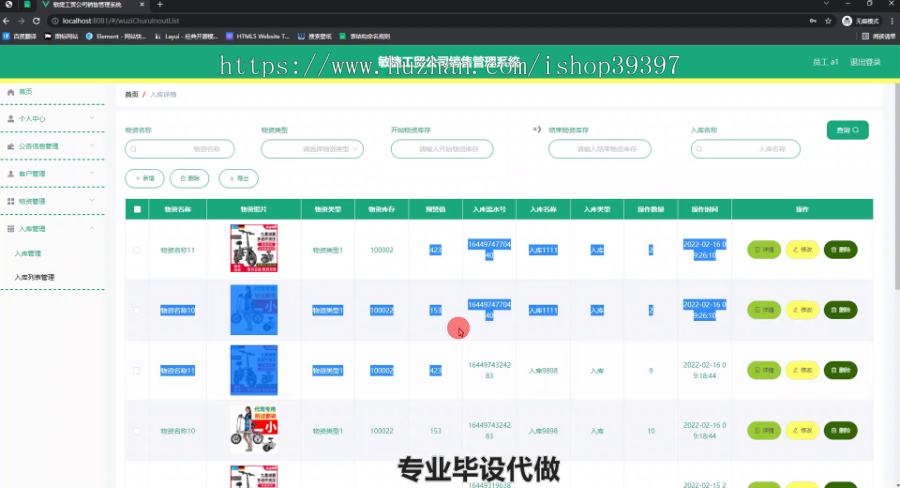Open the browser tab search chevron
900x488 pixels.
tap(826, 4)
